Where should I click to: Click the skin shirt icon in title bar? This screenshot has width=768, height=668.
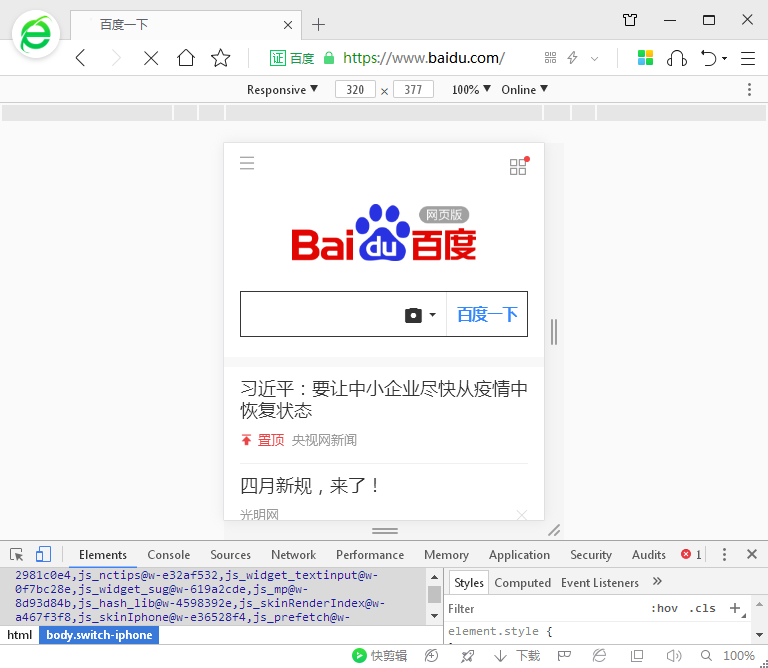(x=630, y=20)
